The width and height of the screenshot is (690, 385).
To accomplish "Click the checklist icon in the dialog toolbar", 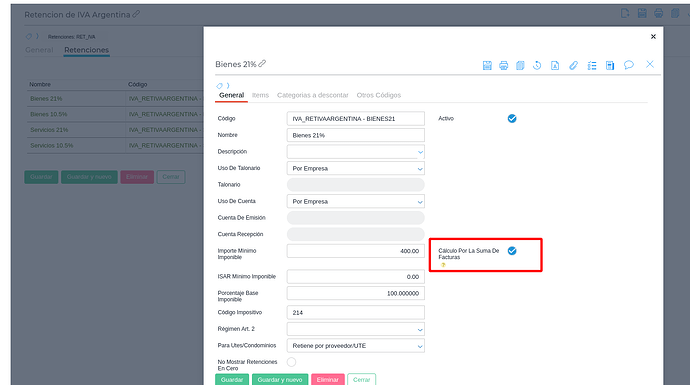I will click(592, 66).
